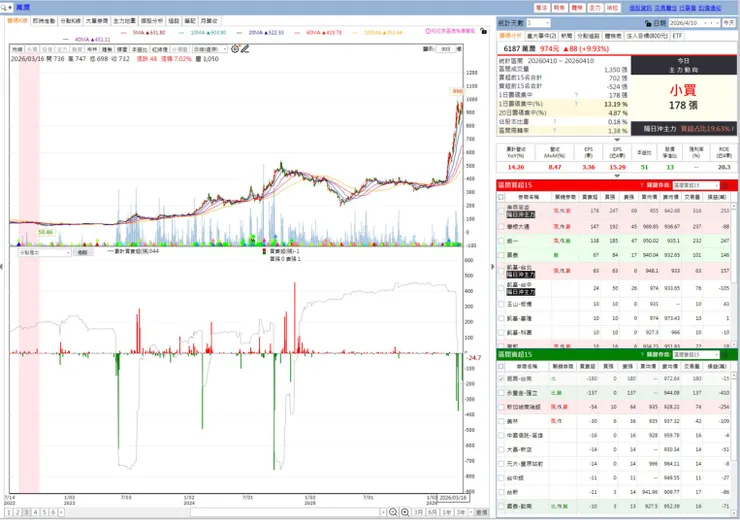Click the splitter arrow beside right panel
740x520 pixels.
[x=492, y=267]
